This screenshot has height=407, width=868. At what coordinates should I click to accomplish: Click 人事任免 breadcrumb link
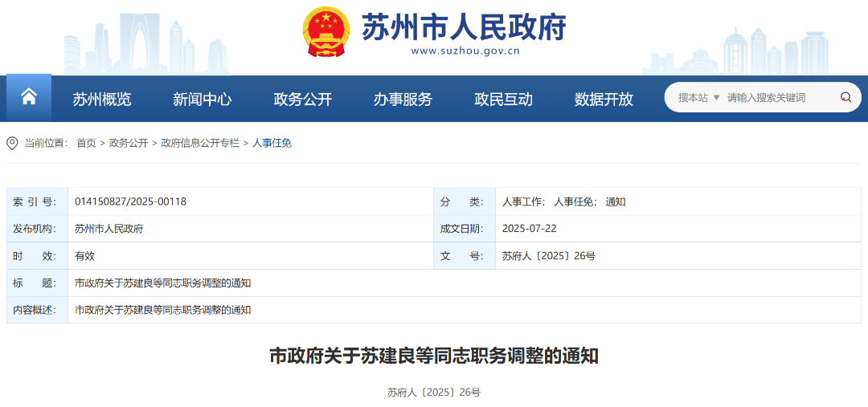tap(272, 143)
